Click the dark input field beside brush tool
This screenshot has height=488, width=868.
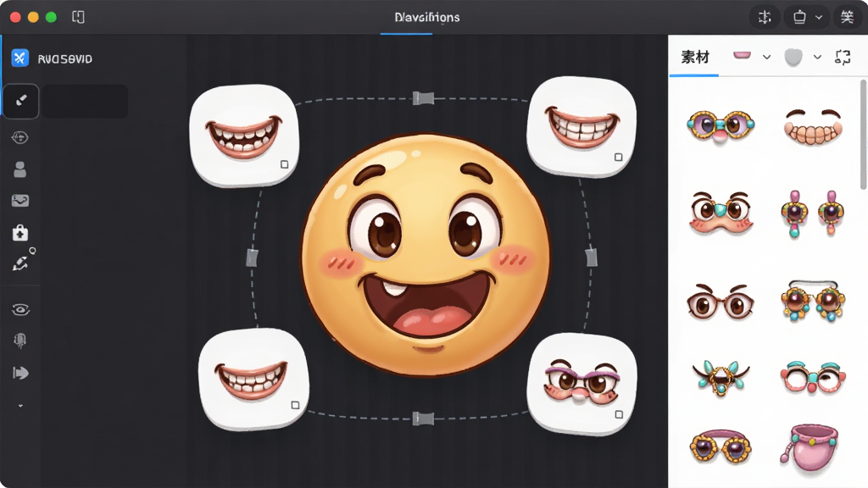(86, 101)
